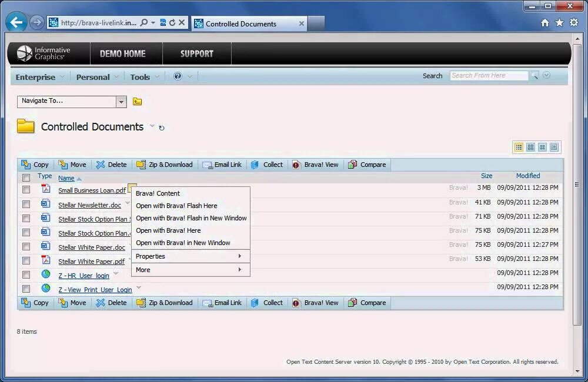Image resolution: width=588 pixels, height=382 pixels.
Task: Open functions arrow for Stellar Newsletter.doc
Action: 128,203
